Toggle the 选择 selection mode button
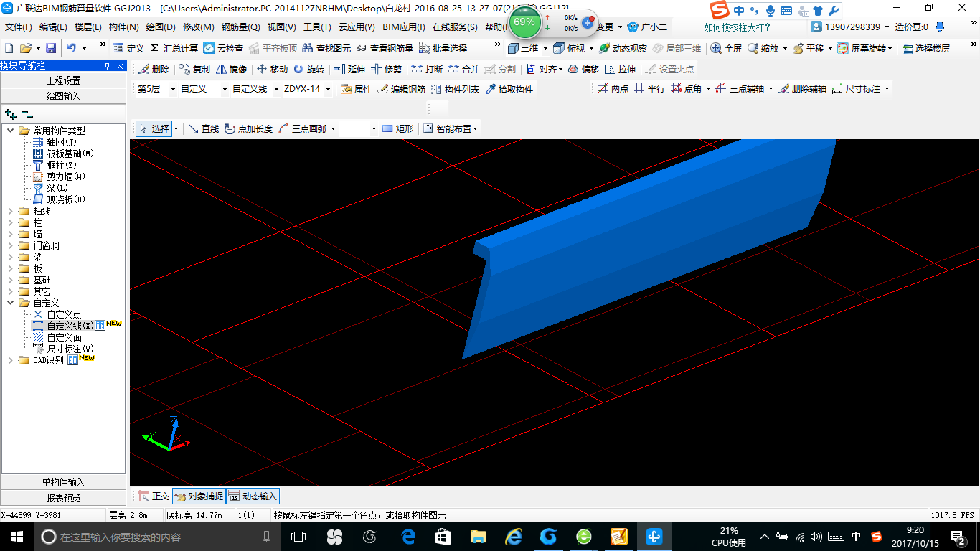The width and height of the screenshot is (980, 551). 154,128
